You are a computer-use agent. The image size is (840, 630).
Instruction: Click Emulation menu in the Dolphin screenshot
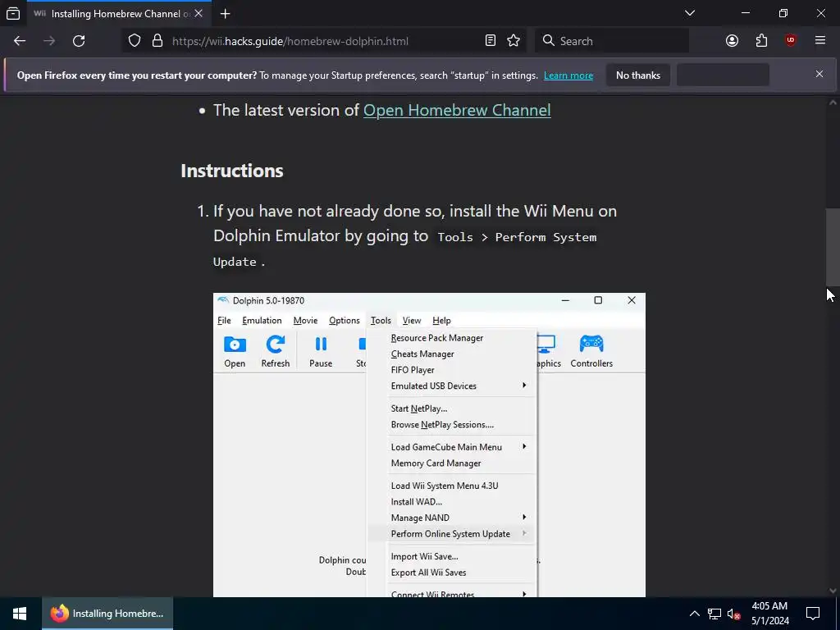click(x=262, y=321)
